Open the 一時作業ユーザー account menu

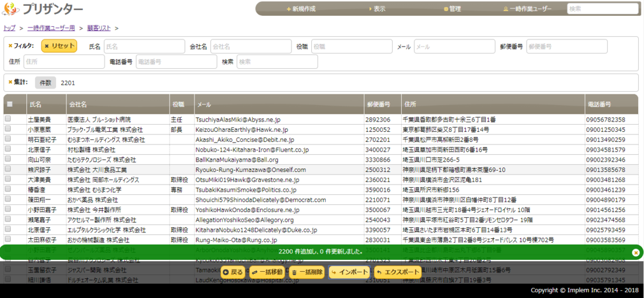(x=528, y=9)
